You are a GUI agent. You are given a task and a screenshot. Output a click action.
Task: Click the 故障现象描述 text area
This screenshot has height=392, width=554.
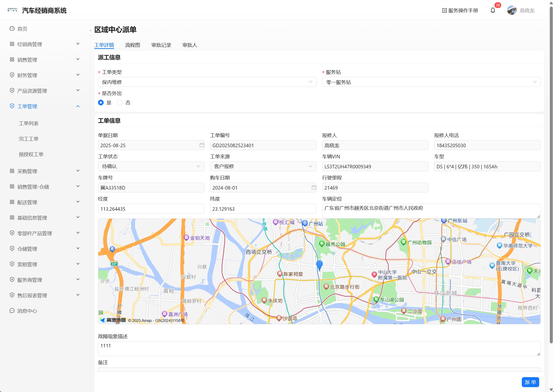319,348
